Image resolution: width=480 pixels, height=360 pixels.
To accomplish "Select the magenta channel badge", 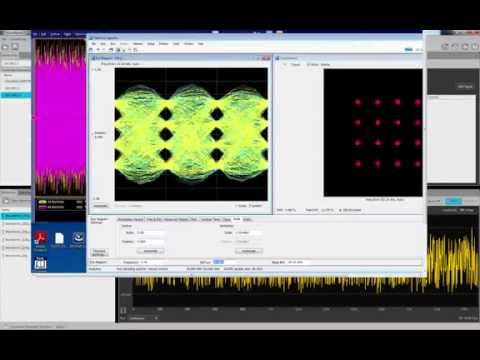I will point(42,207).
